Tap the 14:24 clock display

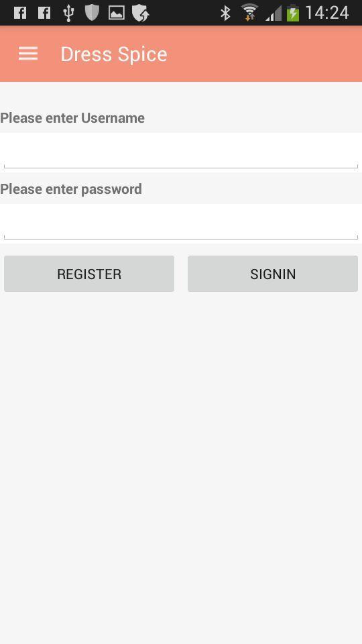tap(327, 13)
